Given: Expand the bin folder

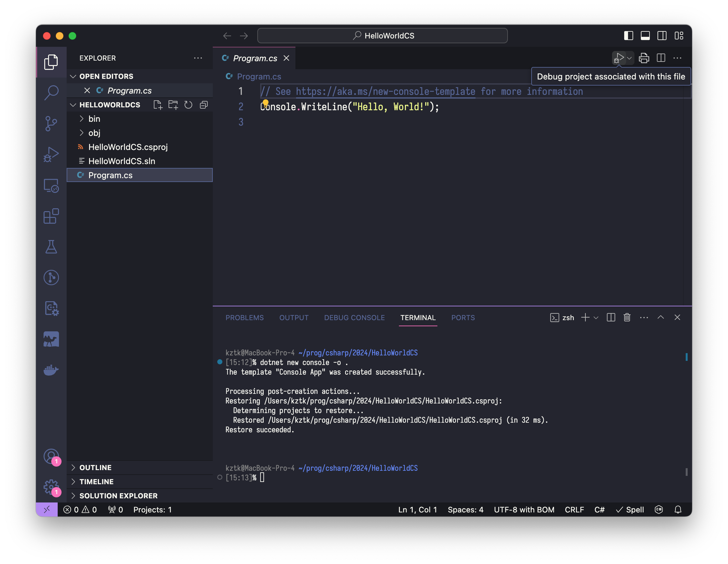Looking at the screenshot, I should coord(82,119).
